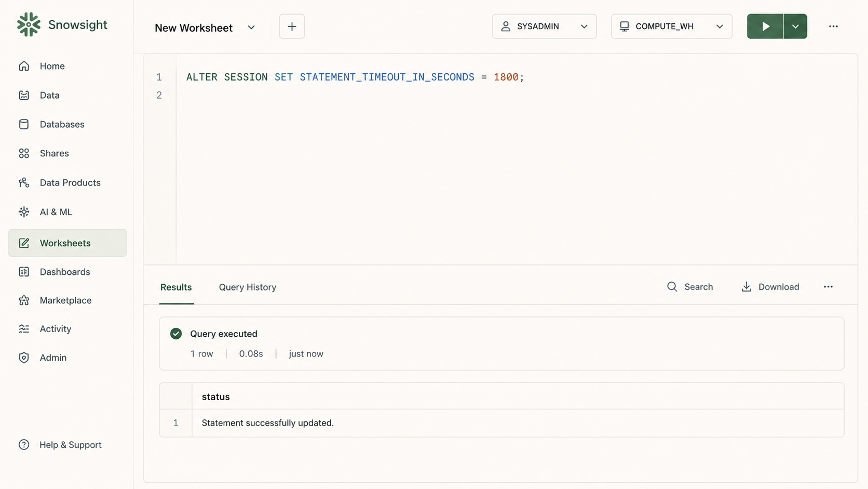Click the Home house icon
The width and height of the screenshot is (868, 489).
pos(24,66)
